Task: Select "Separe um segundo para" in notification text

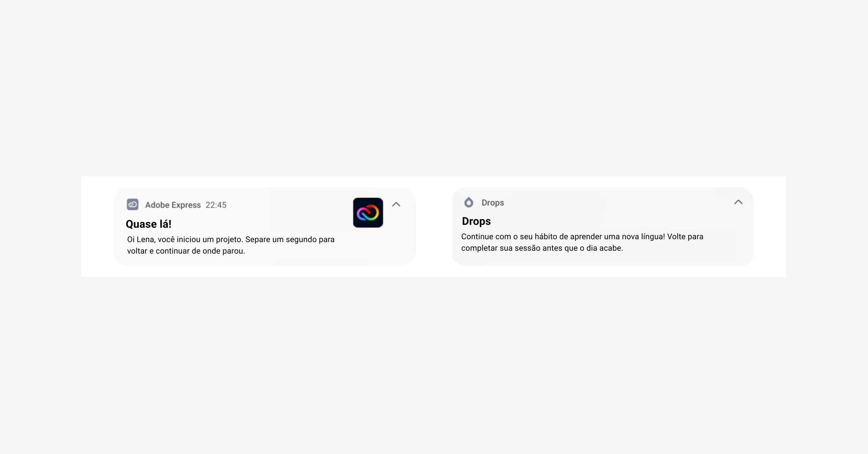Action: 290,240
